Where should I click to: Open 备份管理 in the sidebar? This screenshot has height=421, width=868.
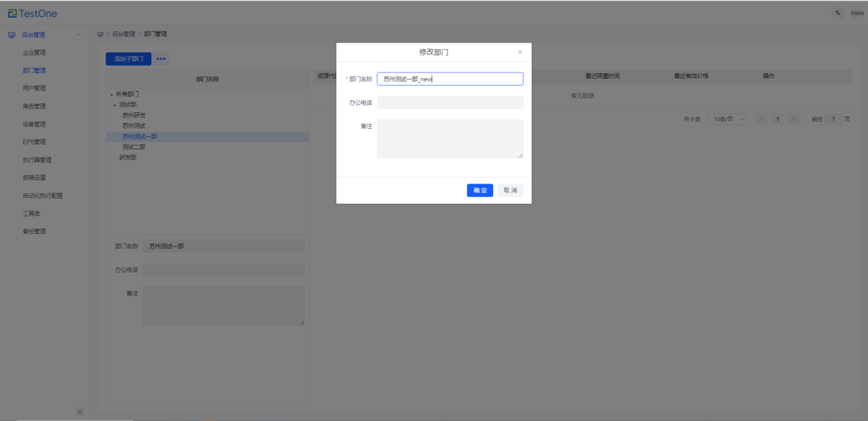pos(34,231)
